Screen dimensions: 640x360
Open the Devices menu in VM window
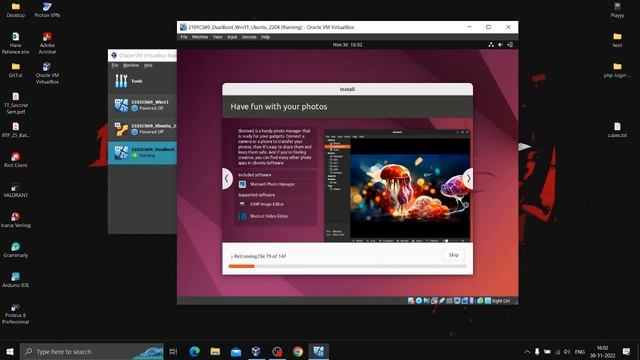(x=249, y=37)
